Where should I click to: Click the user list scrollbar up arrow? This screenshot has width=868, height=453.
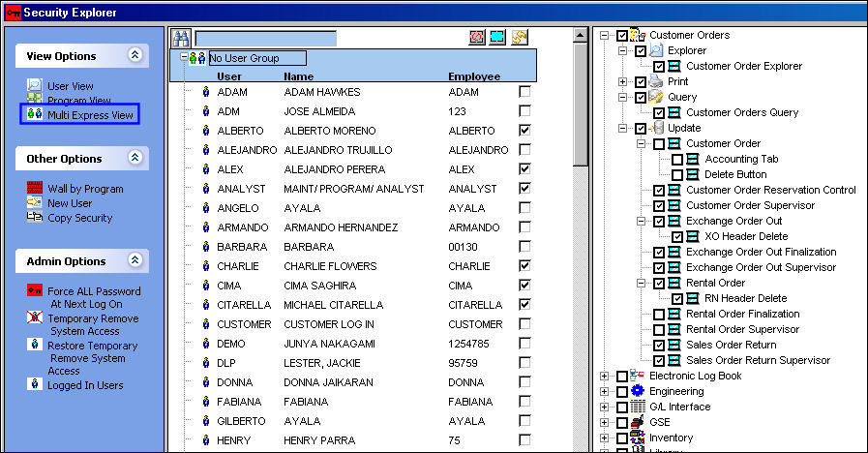coord(580,35)
